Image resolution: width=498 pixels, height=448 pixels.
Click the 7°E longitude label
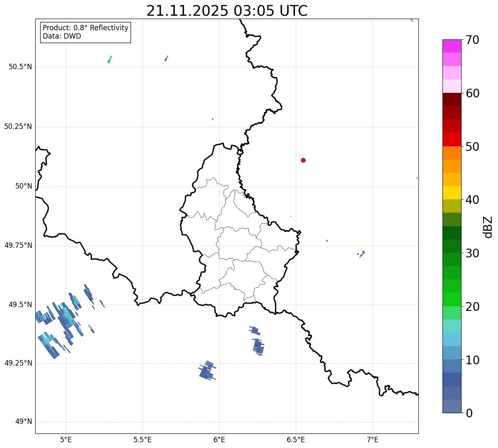coord(372,439)
